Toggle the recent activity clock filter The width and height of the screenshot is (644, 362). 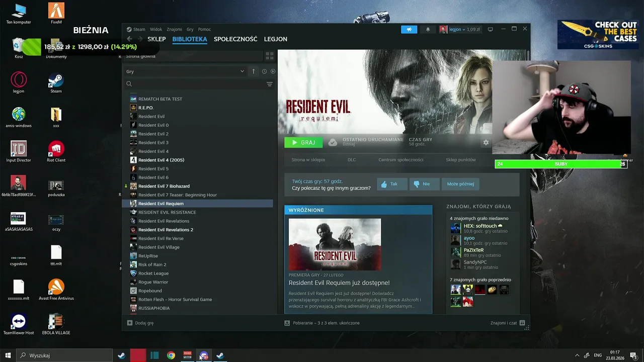point(264,71)
